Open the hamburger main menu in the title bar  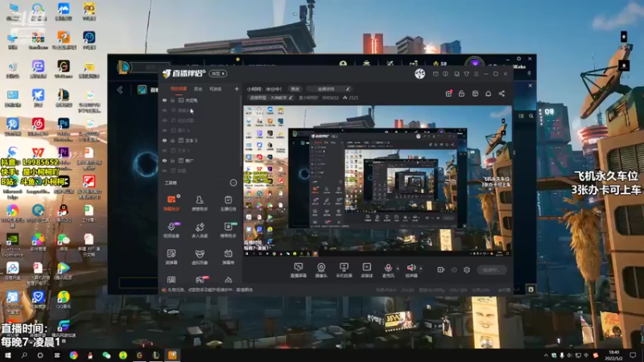[x=476, y=74]
